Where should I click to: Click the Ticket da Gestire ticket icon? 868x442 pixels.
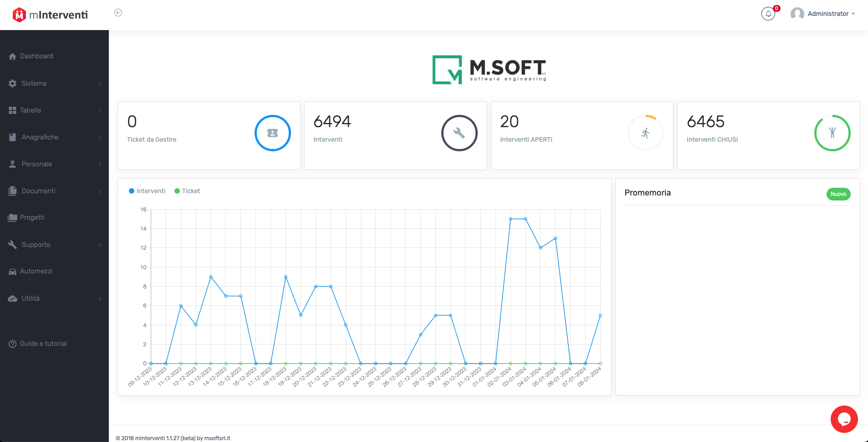point(273,133)
